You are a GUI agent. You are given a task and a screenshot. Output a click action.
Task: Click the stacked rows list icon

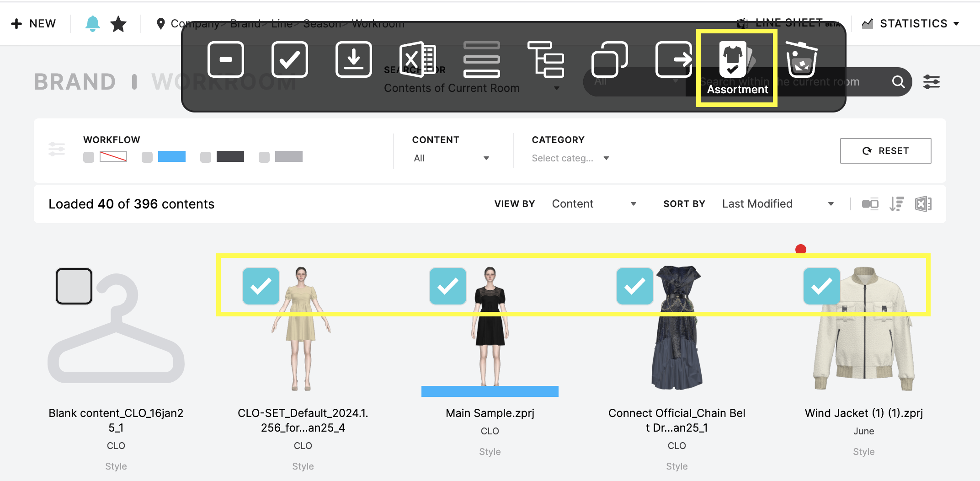[x=482, y=59]
